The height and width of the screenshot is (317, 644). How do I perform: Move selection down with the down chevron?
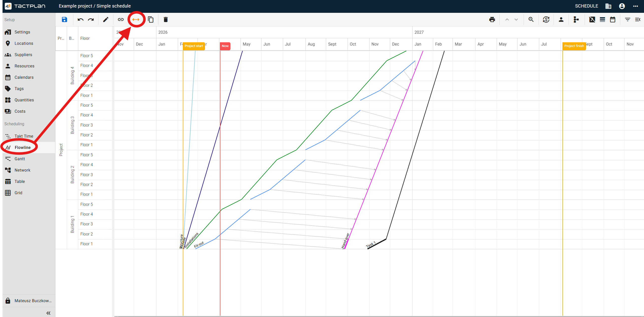click(x=516, y=20)
